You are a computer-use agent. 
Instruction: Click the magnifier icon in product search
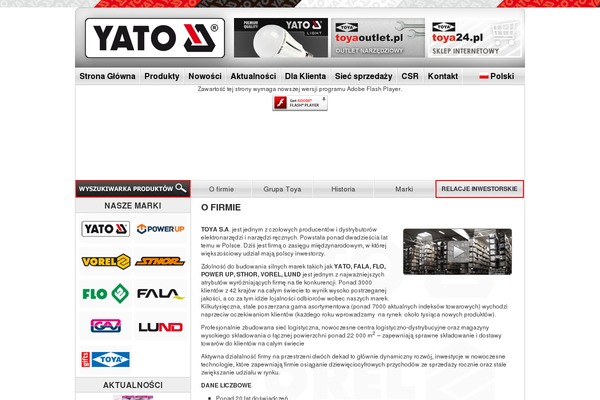(x=181, y=188)
